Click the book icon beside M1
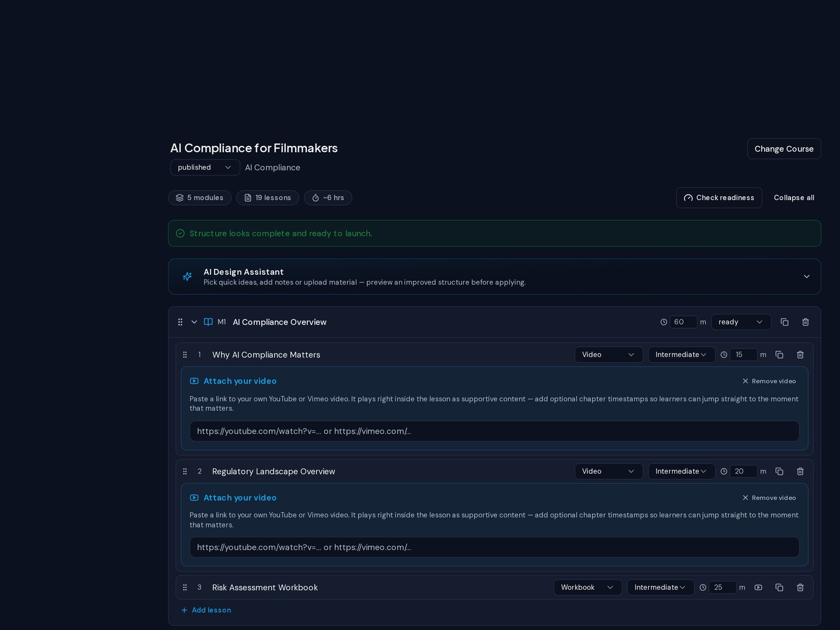The image size is (840, 630). coord(208,322)
